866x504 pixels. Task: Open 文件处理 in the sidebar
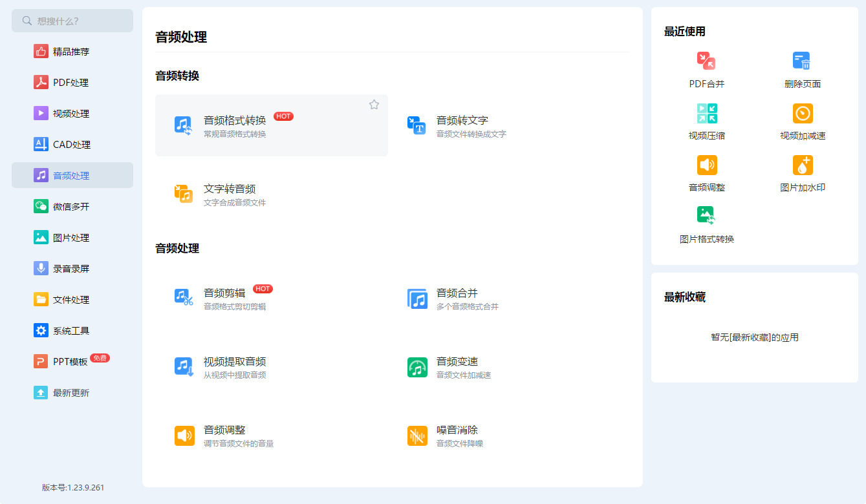click(x=72, y=300)
